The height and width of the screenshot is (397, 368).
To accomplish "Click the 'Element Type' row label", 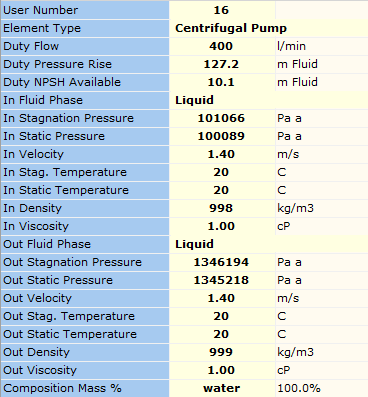I will [x=42, y=28].
